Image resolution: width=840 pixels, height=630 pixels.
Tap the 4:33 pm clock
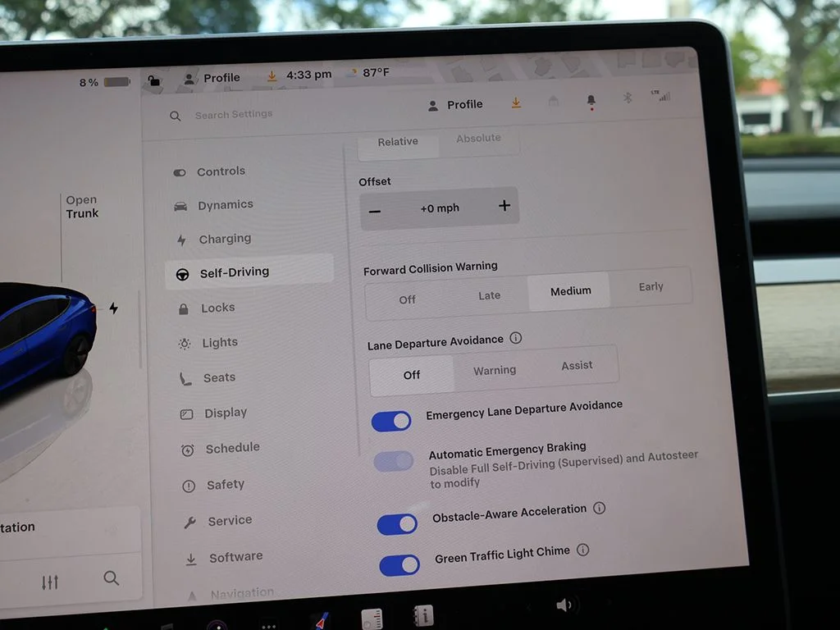(x=308, y=75)
